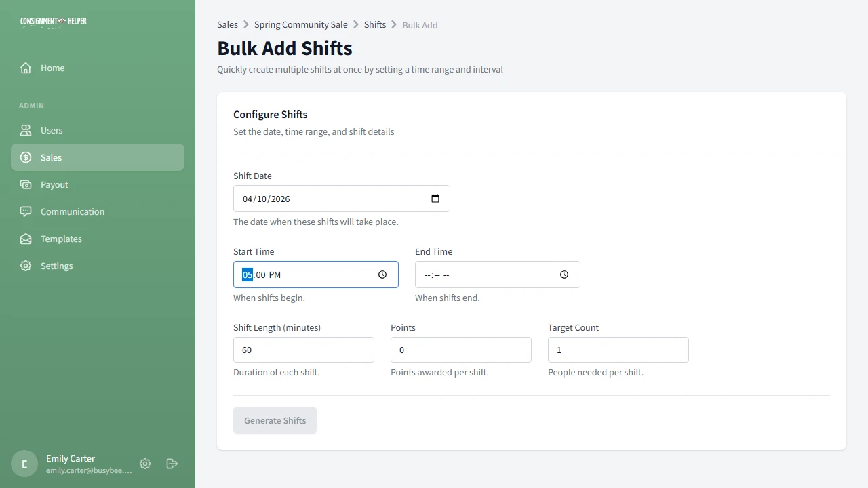Log out using the sign-out icon

tap(172, 464)
